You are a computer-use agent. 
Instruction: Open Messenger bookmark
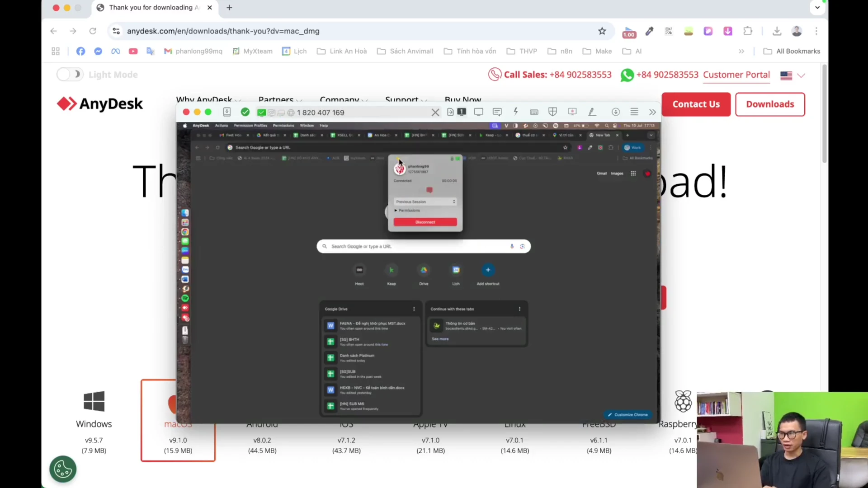(98, 52)
